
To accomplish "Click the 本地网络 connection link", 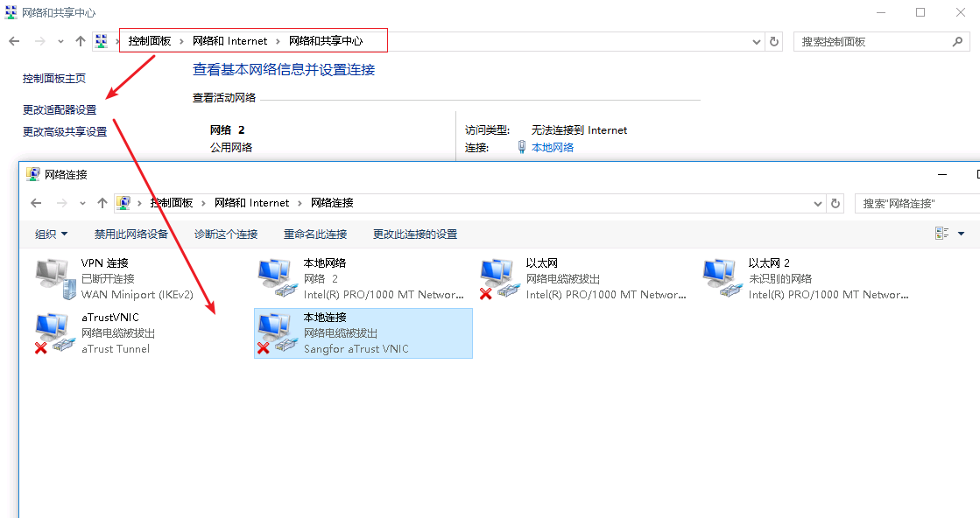I will tap(553, 148).
